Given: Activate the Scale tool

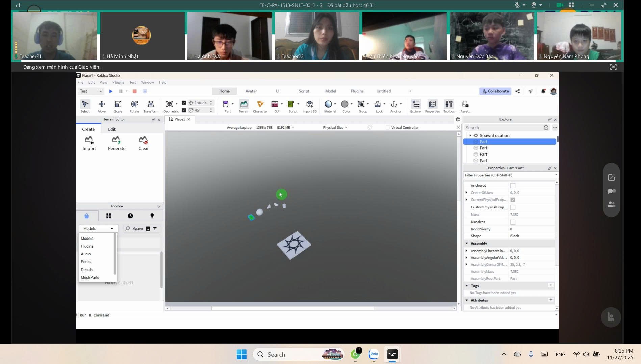Looking at the screenshot, I should [118, 106].
